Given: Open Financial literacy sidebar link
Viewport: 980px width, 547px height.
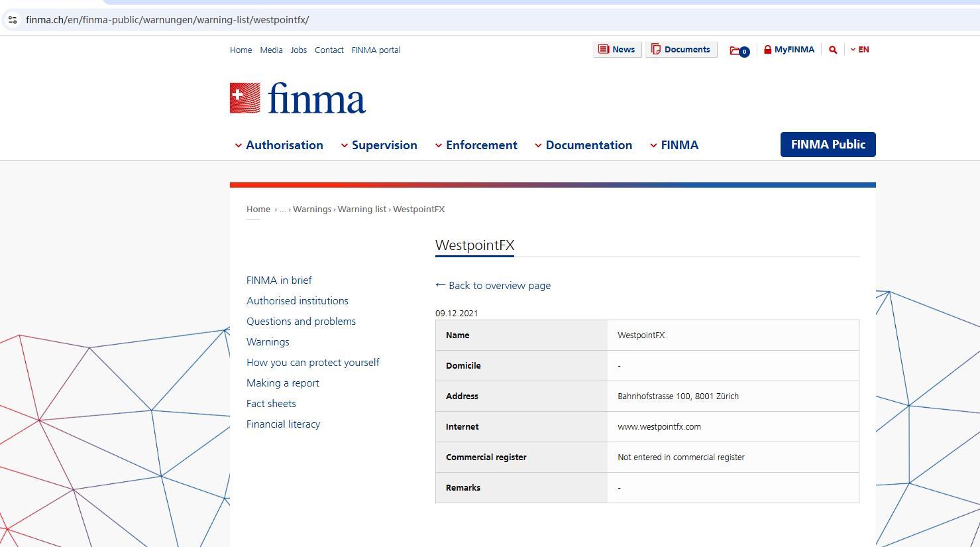Looking at the screenshot, I should tap(283, 424).
